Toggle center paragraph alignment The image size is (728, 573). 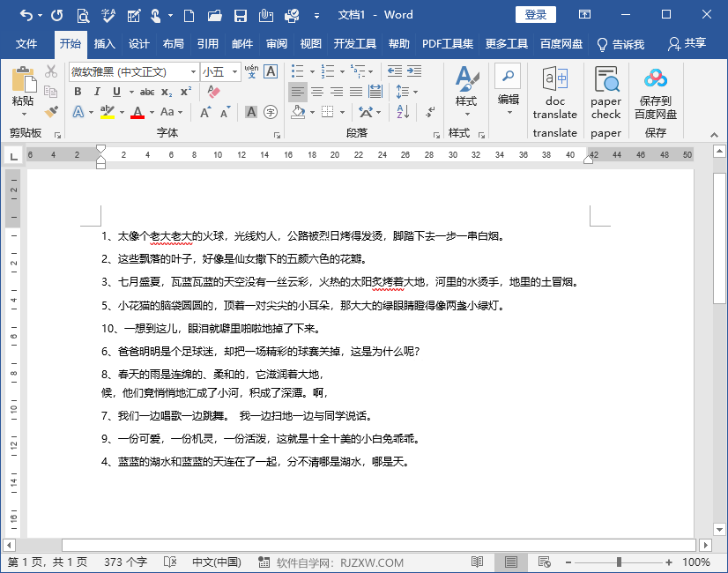pyautogui.click(x=318, y=91)
